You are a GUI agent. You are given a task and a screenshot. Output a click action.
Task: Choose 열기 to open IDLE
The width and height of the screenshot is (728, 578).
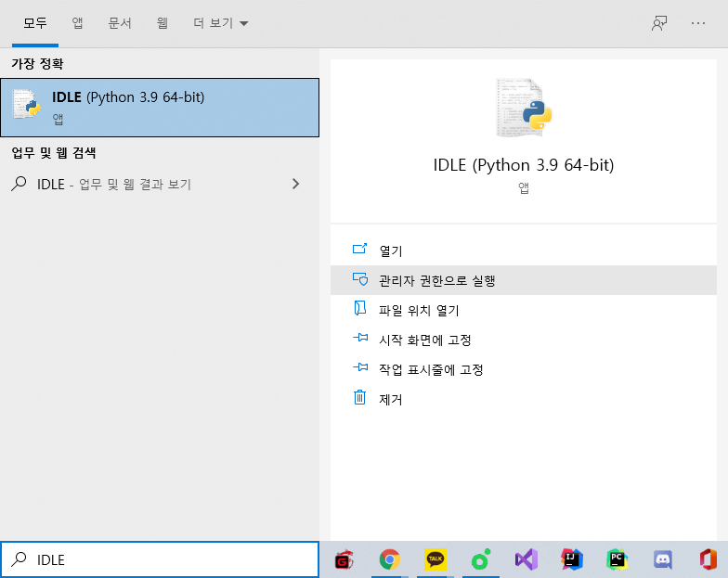(x=524, y=250)
